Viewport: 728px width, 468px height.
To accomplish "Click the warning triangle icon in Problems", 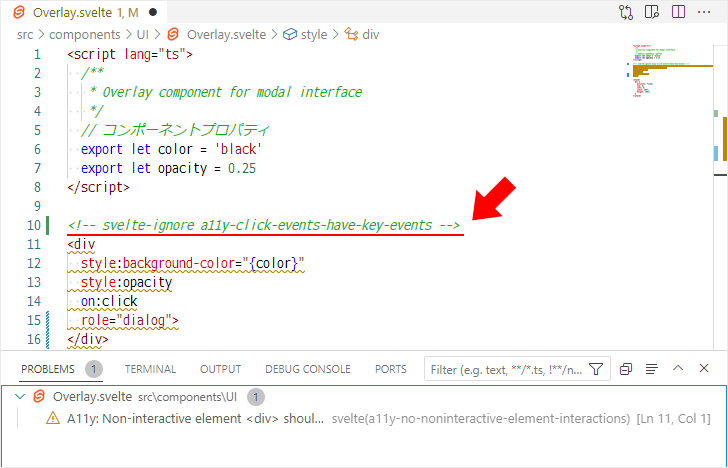I will [x=53, y=419].
